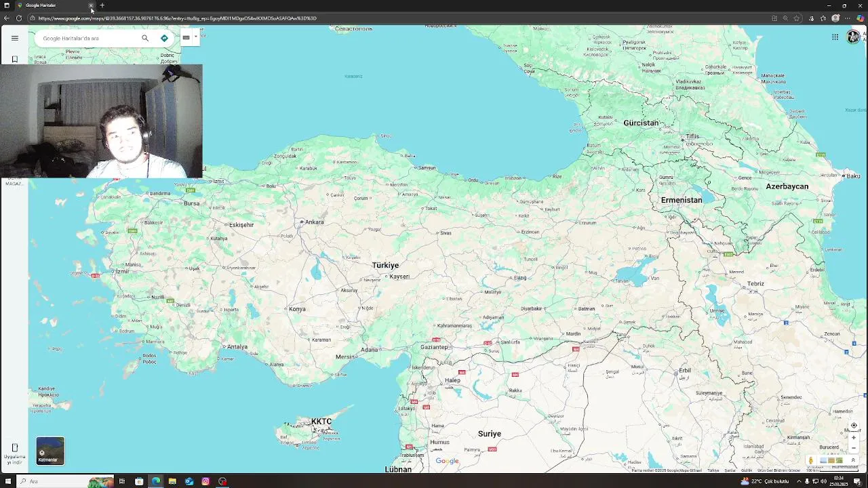
Task: Click the 'Uygulamayı indir' phone icon
Action: [x=14, y=448]
